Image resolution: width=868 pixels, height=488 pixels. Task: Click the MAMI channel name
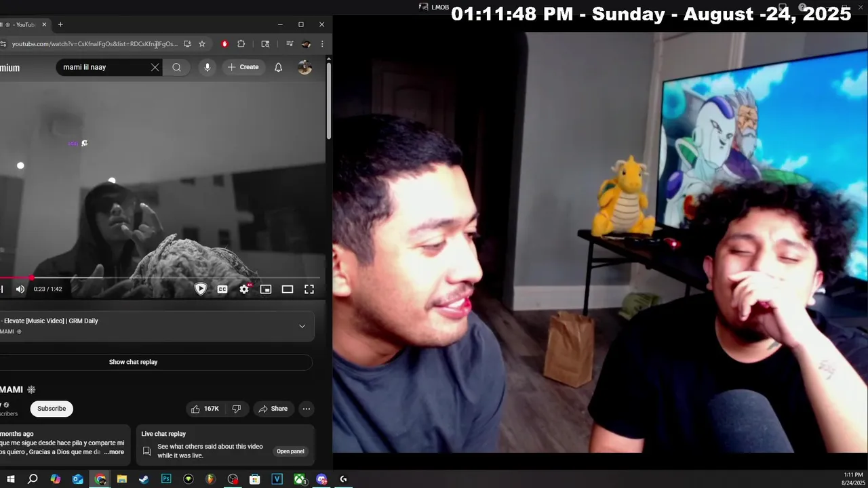click(x=12, y=390)
